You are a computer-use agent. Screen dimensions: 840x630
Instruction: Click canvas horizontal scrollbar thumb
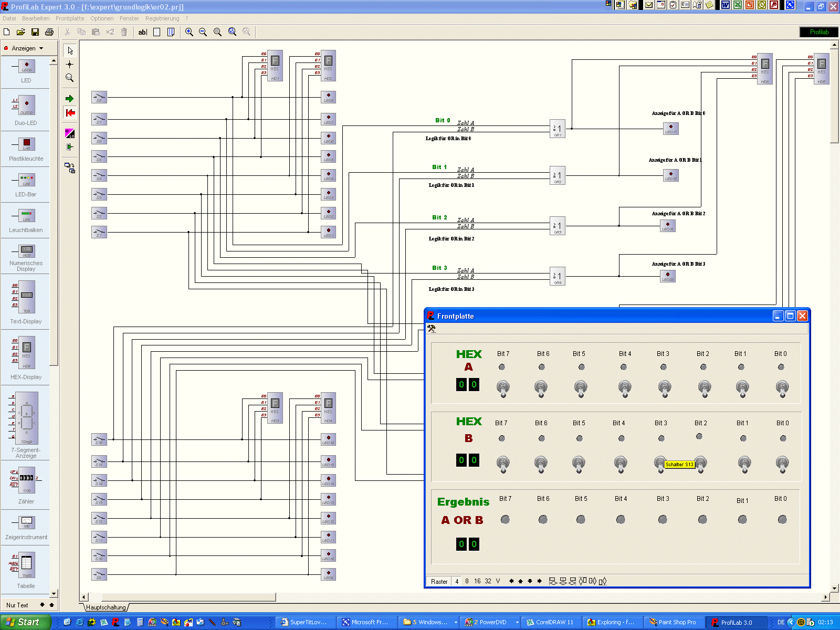coord(188,597)
